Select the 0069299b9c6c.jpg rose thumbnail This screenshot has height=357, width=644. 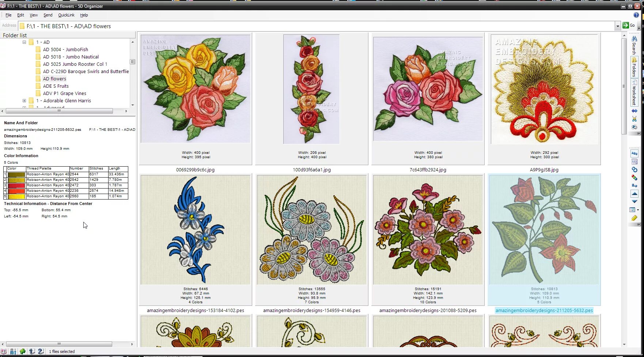pos(196,88)
